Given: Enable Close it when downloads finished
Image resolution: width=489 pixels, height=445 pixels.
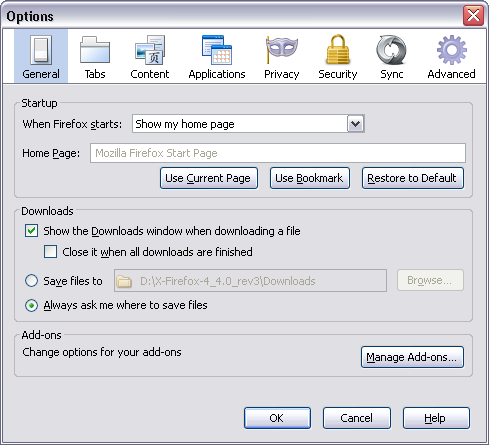Looking at the screenshot, I should pos(50,252).
